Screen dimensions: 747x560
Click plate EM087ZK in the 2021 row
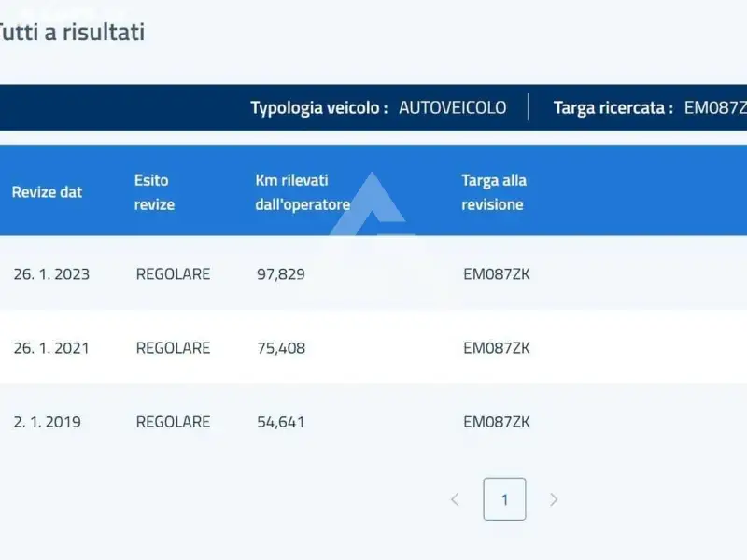click(497, 348)
